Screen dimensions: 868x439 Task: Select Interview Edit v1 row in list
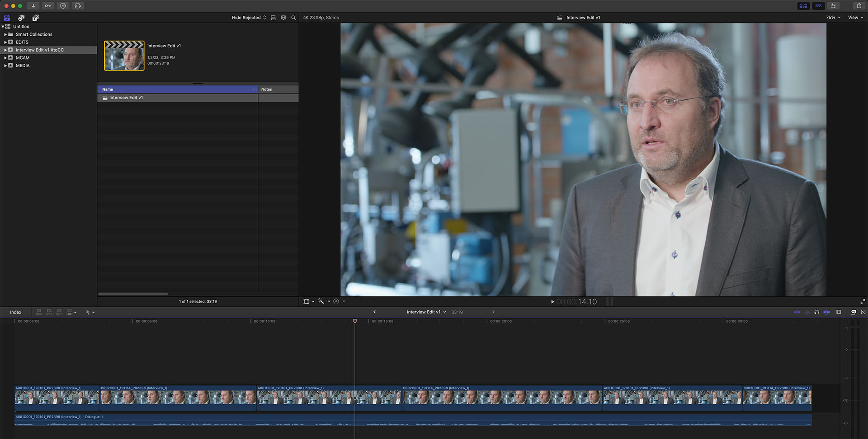pyautogui.click(x=198, y=98)
